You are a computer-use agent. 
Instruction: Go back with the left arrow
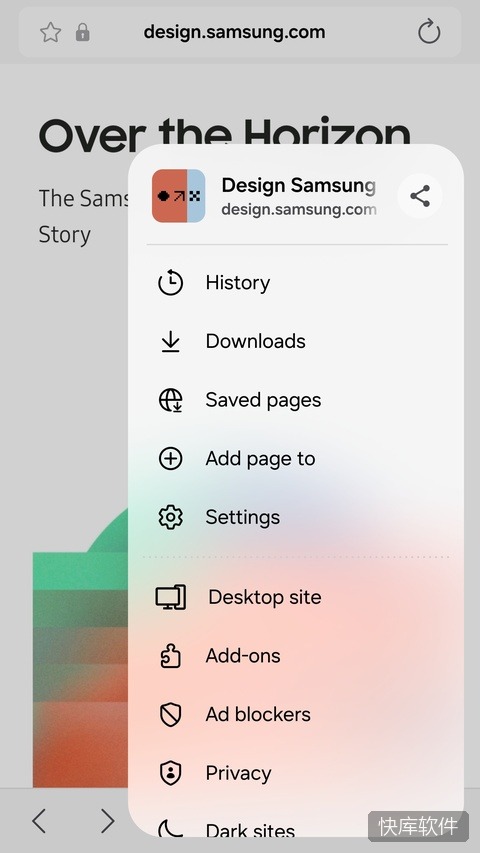point(39,820)
